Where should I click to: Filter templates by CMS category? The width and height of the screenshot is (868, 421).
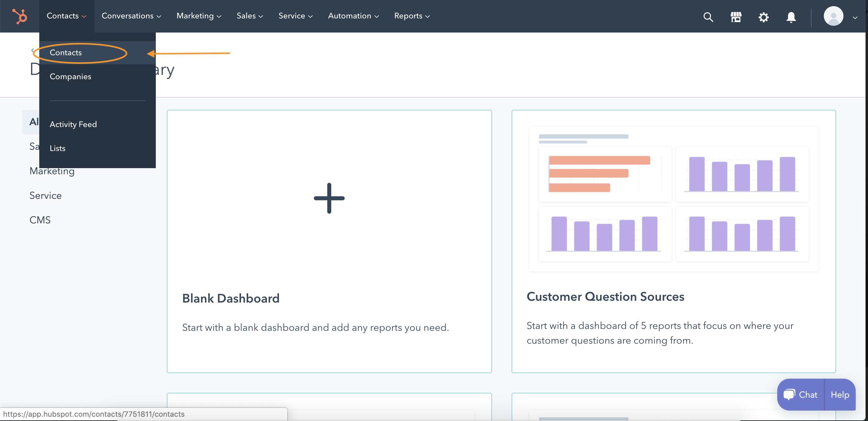[x=40, y=220]
